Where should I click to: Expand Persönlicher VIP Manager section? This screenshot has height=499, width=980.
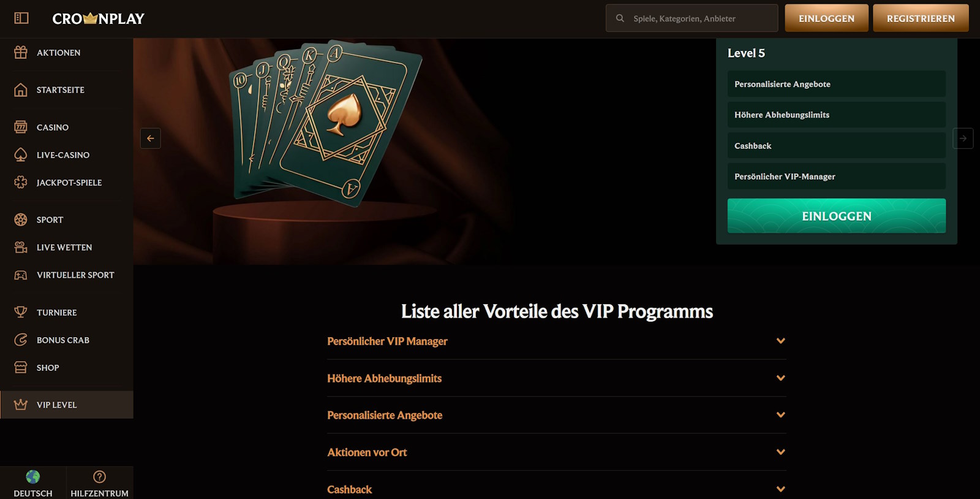click(x=557, y=341)
